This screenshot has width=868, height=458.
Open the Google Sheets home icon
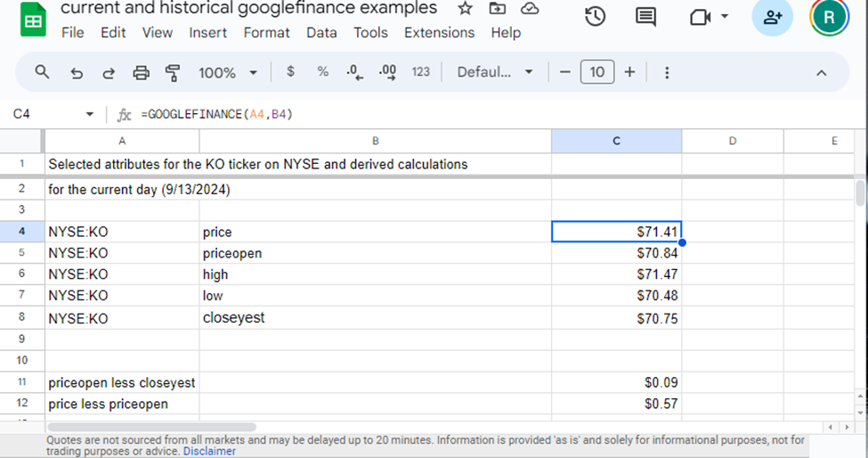pyautogui.click(x=33, y=20)
